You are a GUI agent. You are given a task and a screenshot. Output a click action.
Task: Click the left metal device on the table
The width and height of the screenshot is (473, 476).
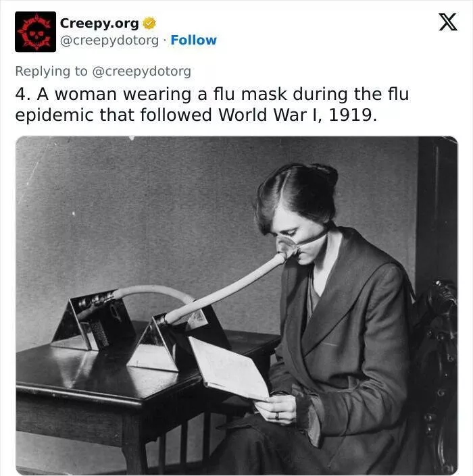click(x=93, y=324)
